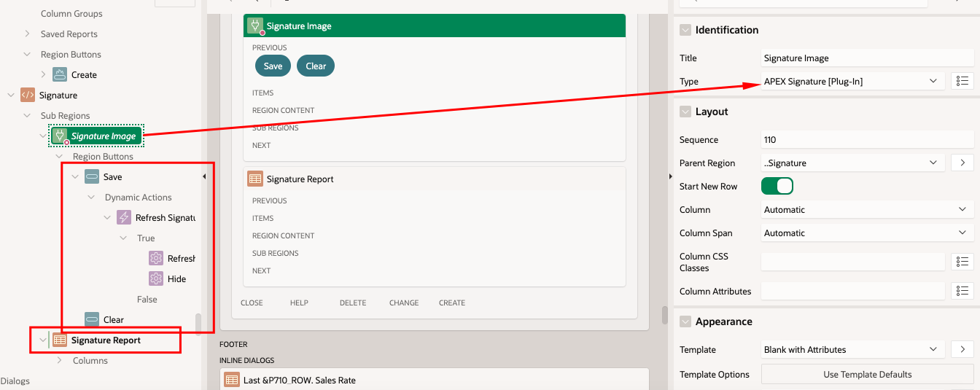Collapse the Dynamic Actions tree node
The width and height of the screenshot is (980, 390).
pyautogui.click(x=91, y=197)
